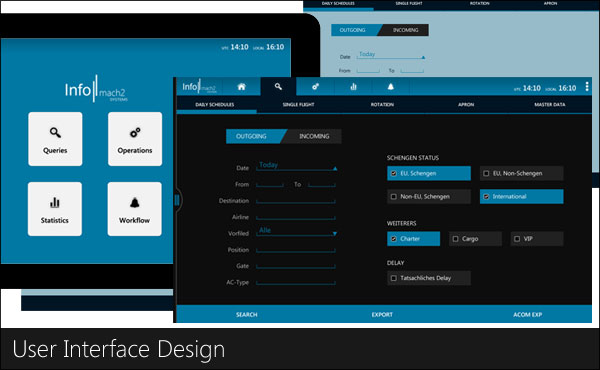This screenshot has height=370, width=600.
Task: Switch to the Single Flight tab
Action: [x=298, y=104]
